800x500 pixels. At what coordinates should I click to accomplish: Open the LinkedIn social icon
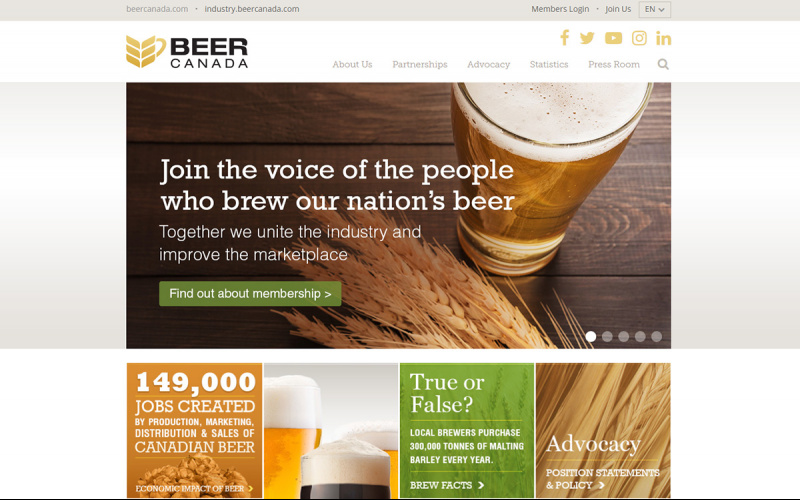pyautogui.click(x=663, y=38)
